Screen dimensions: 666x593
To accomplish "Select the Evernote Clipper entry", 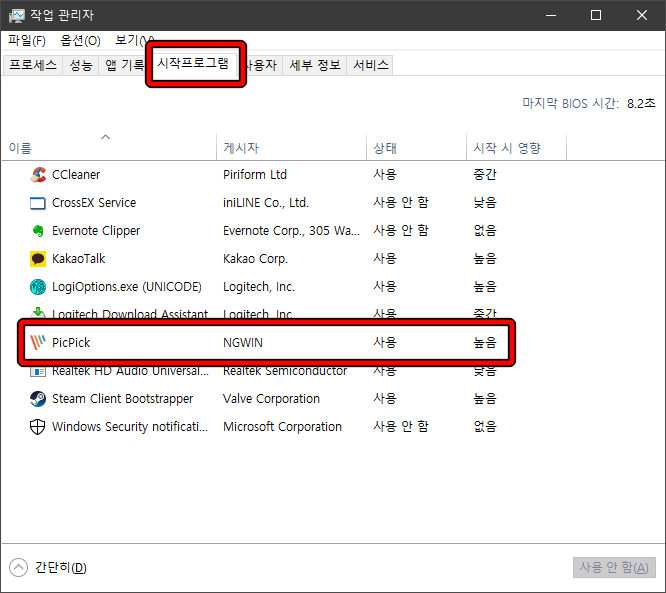I will coord(96,231).
